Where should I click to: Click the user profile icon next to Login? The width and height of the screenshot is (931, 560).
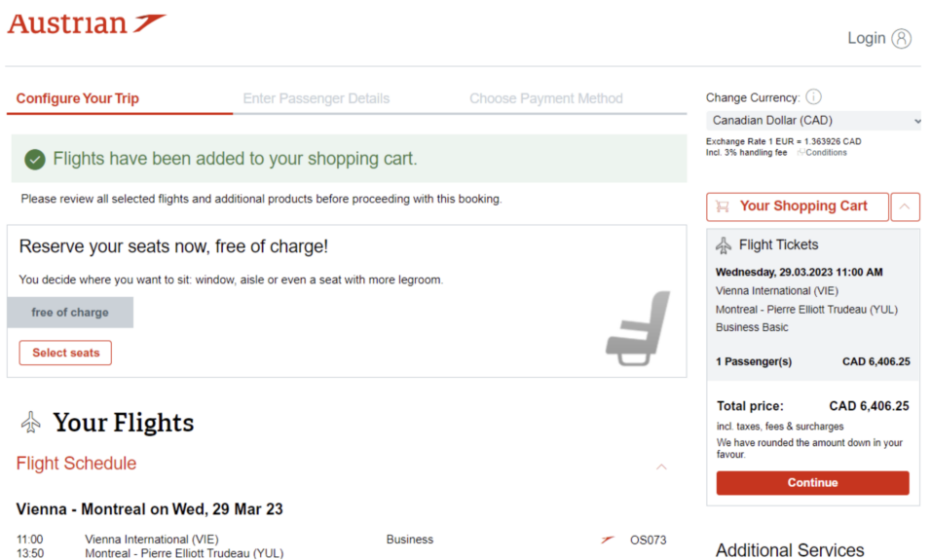[902, 39]
